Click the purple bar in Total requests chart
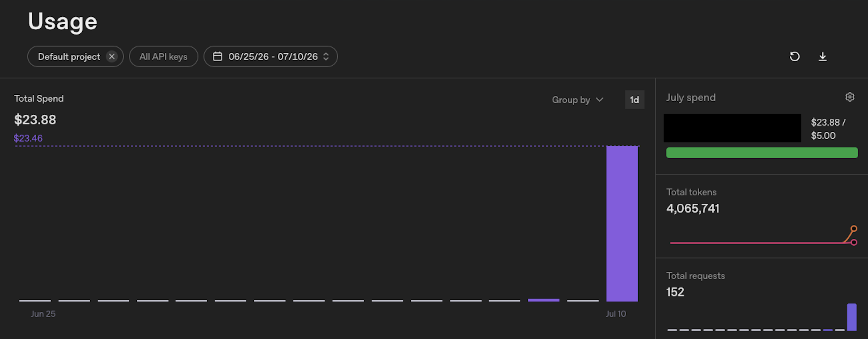The width and height of the screenshot is (868, 339). point(852,317)
